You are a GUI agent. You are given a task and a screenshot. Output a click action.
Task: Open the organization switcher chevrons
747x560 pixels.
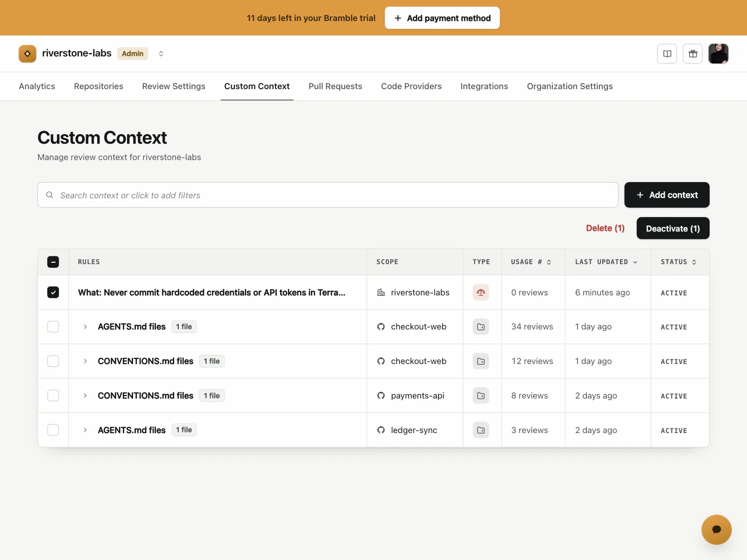161,54
